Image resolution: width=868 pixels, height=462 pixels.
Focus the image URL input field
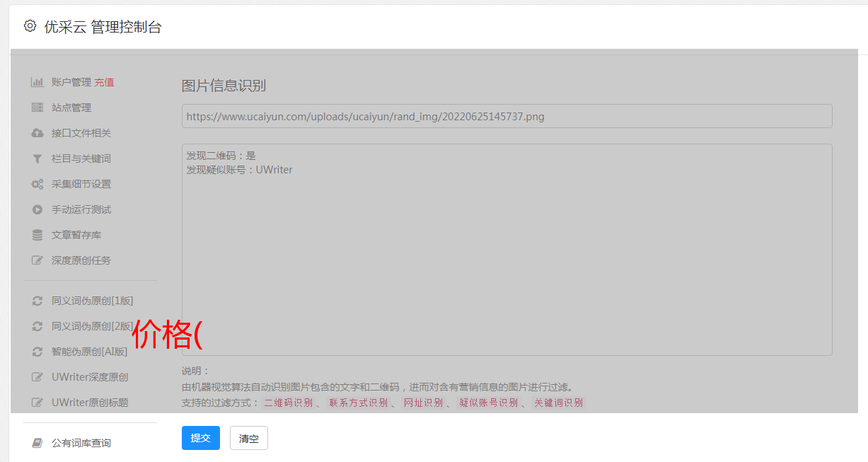(507, 116)
